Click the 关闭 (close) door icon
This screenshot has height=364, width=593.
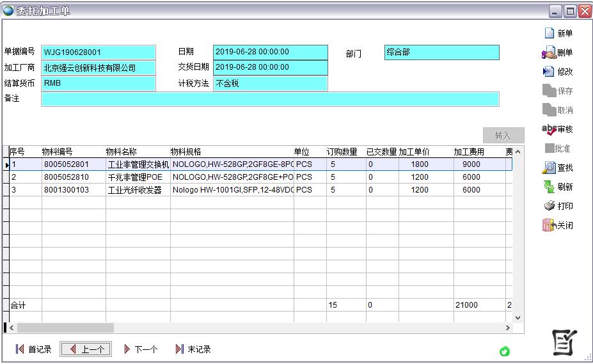(x=549, y=225)
